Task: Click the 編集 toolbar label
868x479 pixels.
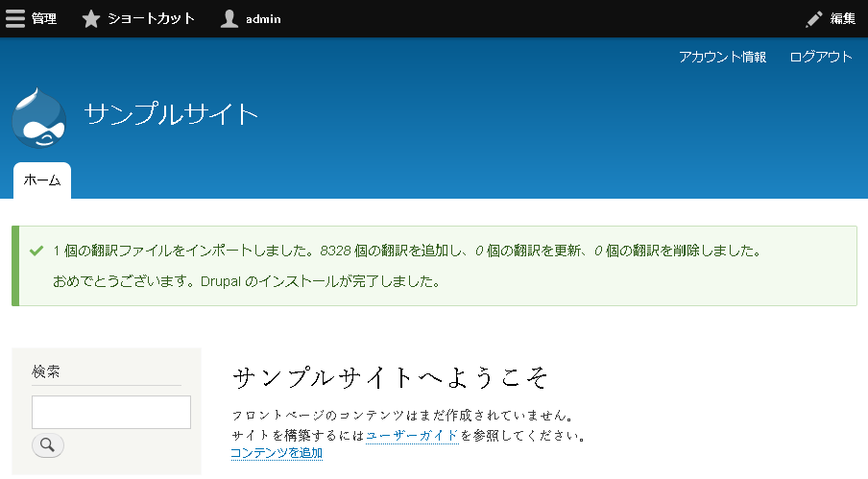Action: [x=843, y=19]
